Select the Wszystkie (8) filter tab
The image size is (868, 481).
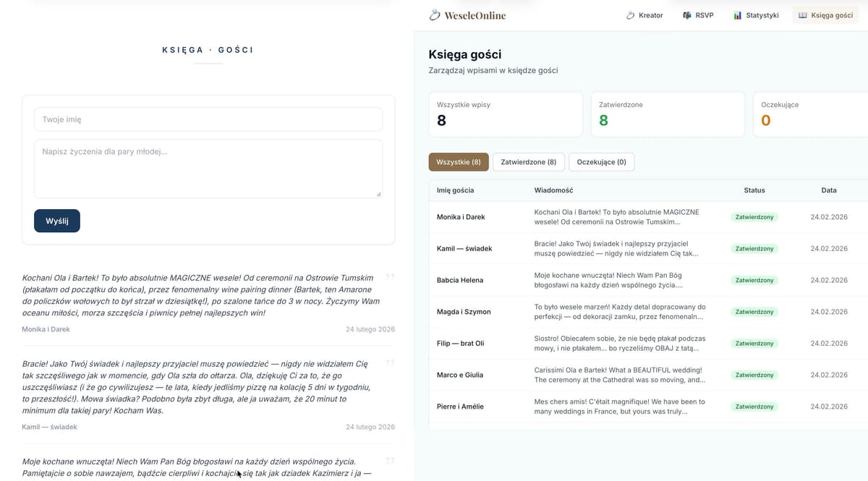pyautogui.click(x=459, y=162)
